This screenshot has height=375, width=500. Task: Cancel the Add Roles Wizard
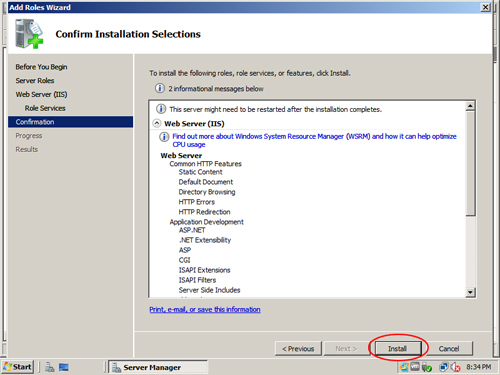449,349
